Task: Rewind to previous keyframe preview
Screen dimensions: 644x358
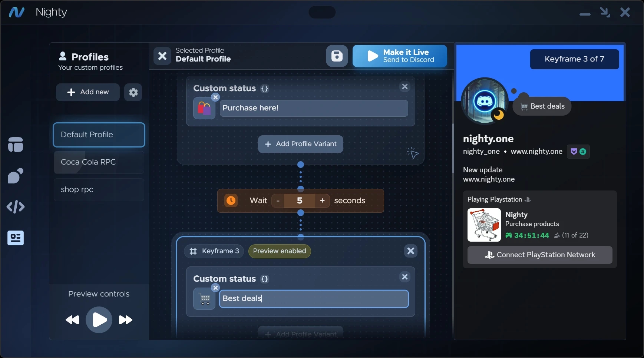Action: tap(72, 320)
